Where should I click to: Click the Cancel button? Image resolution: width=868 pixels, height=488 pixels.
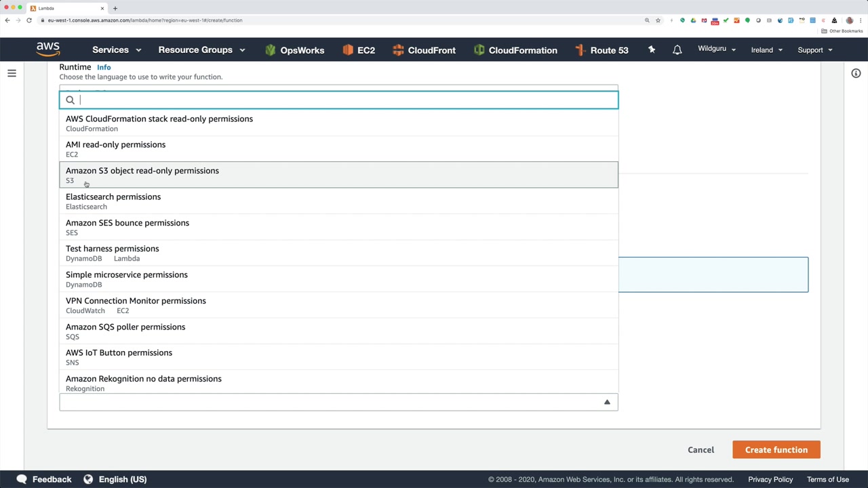pyautogui.click(x=701, y=450)
